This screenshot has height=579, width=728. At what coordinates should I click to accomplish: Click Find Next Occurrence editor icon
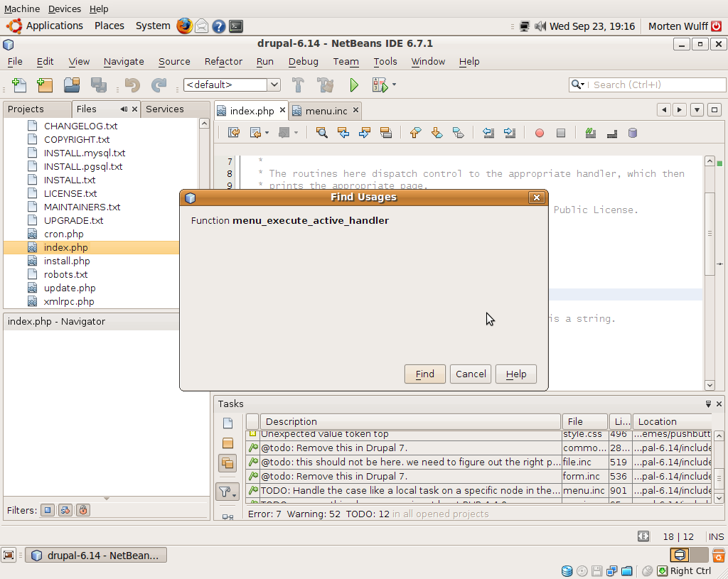[x=365, y=133]
